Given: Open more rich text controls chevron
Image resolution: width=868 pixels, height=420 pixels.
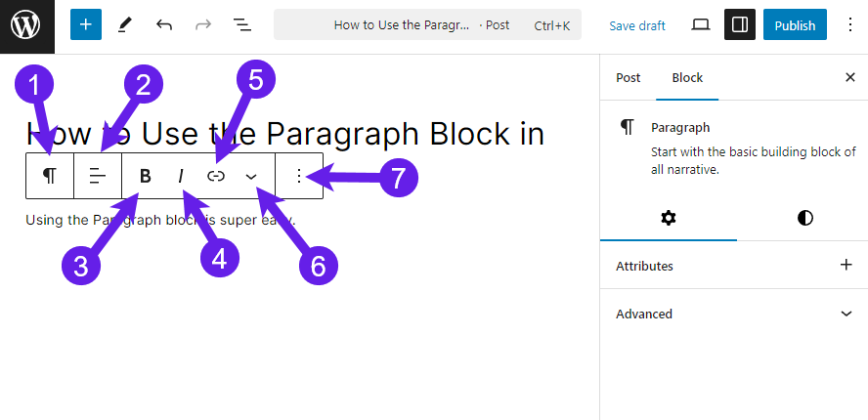Looking at the screenshot, I should 251,176.
